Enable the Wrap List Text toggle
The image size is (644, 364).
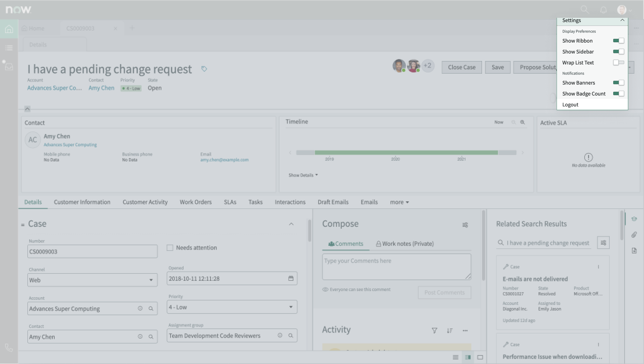pyautogui.click(x=619, y=63)
